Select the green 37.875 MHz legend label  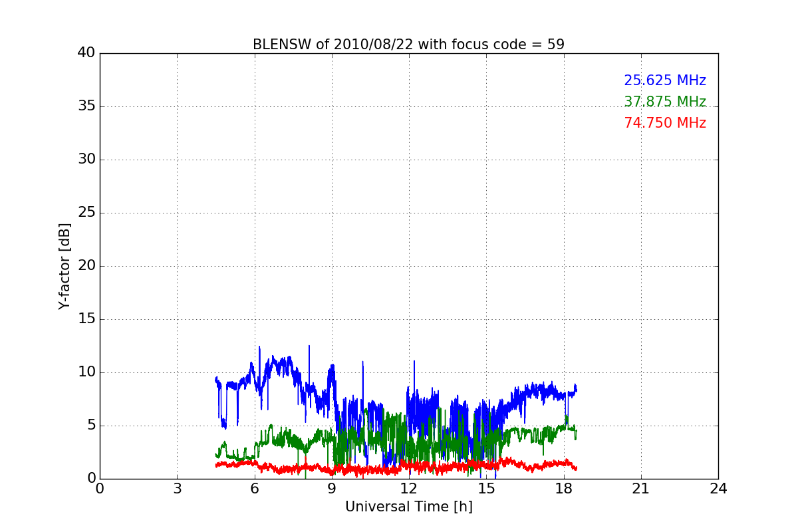coord(665,102)
